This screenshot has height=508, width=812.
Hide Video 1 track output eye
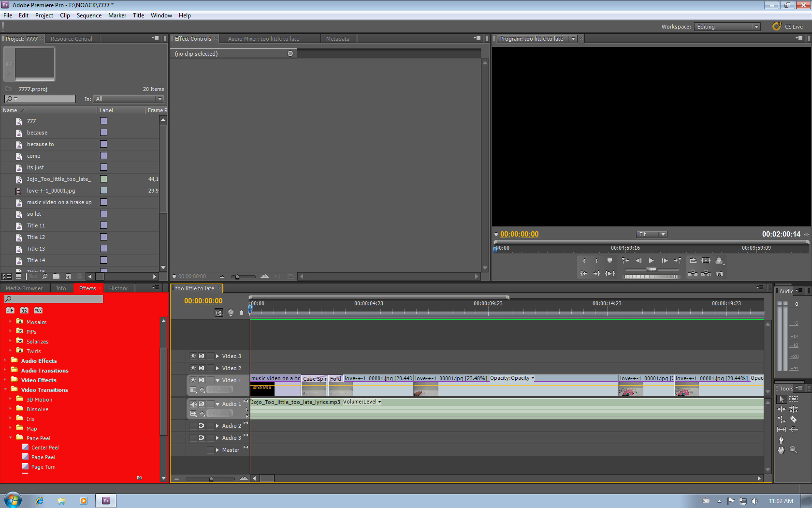[x=193, y=380]
